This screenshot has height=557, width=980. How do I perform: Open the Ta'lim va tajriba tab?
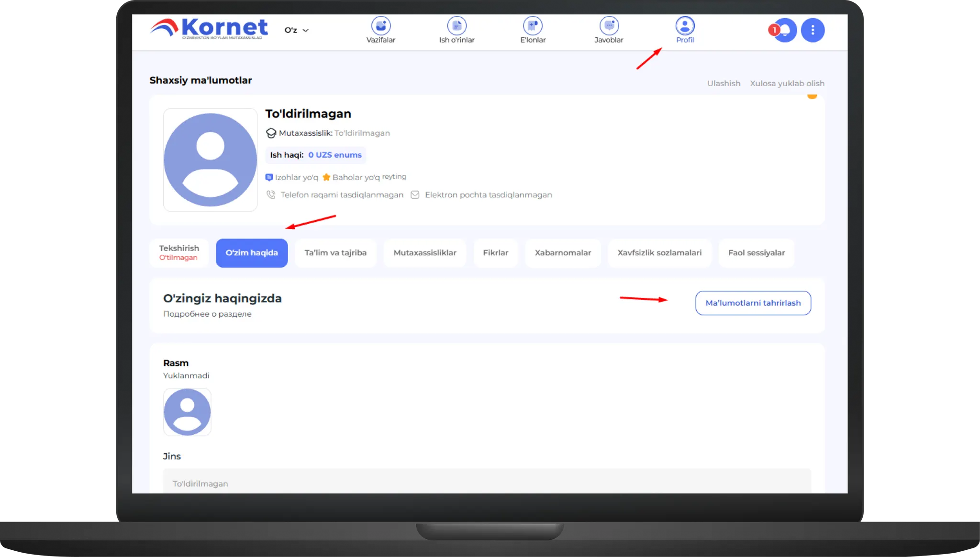[335, 253]
